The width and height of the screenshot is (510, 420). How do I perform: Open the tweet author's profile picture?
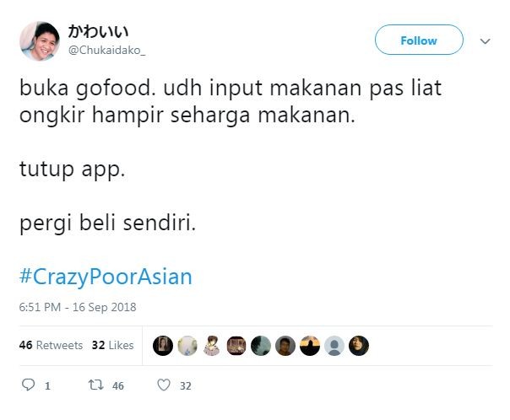coord(40,41)
